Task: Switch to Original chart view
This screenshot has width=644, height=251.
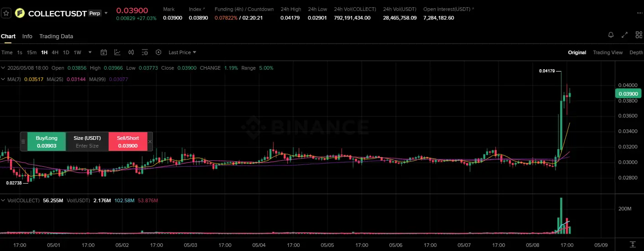Action: coord(577,52)
